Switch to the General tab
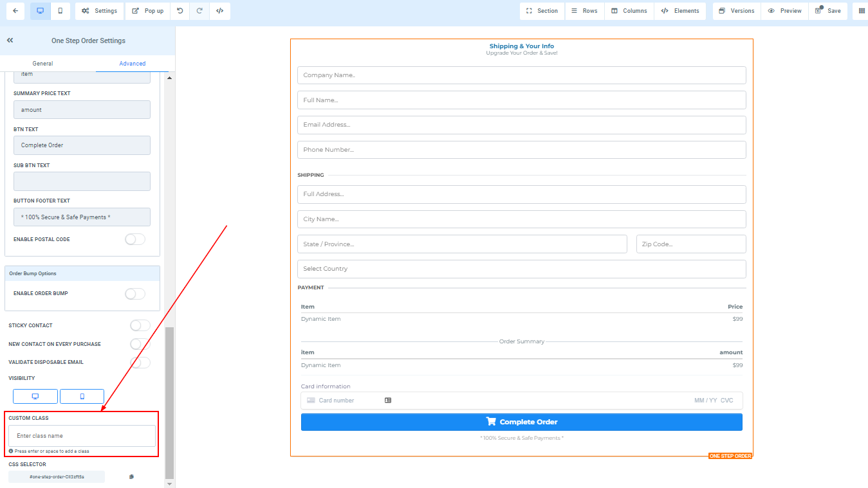This screenshot has width=868, height=488. click(42, 64)
